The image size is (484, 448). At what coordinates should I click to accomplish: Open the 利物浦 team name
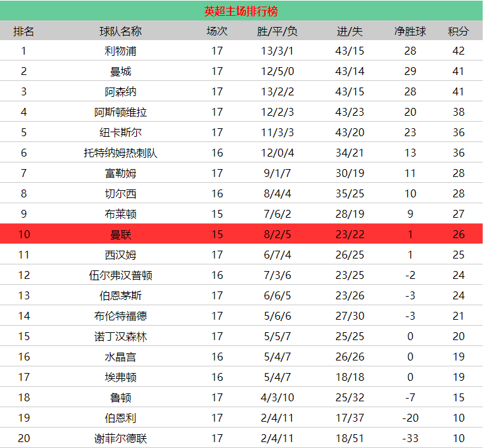120,51
